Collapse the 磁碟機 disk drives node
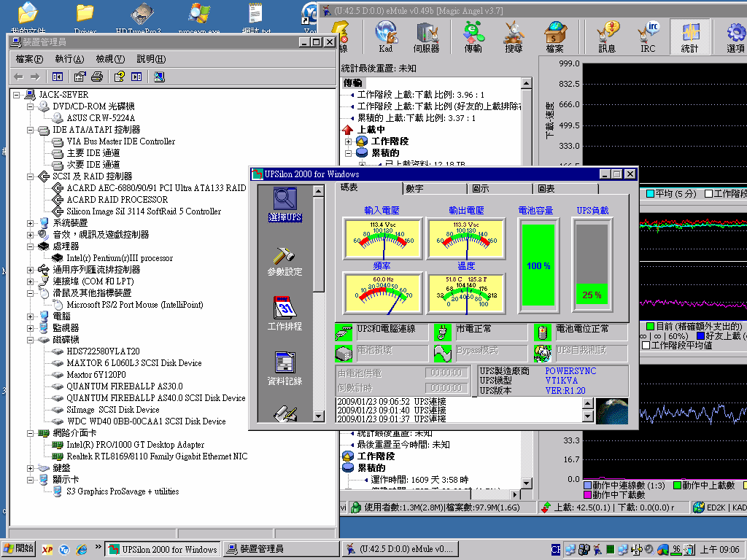The width and height of the screenshot is (747, 560). 30,340
